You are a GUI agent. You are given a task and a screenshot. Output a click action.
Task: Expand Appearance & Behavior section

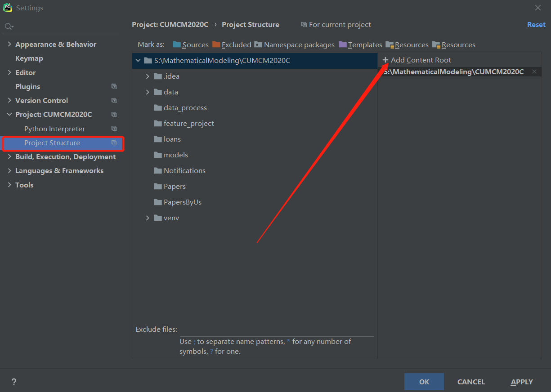pos(9,44)
